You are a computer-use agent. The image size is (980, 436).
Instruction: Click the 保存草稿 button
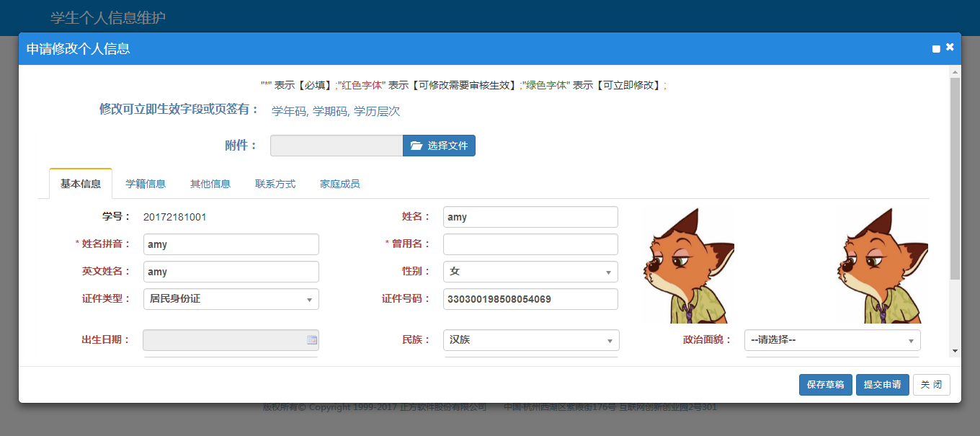(826, 385)
